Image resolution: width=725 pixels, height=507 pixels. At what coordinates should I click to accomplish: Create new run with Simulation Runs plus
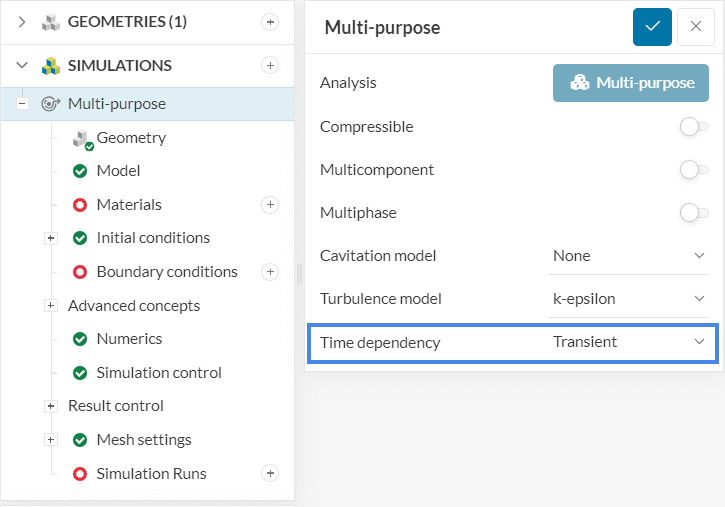[269, 473]
